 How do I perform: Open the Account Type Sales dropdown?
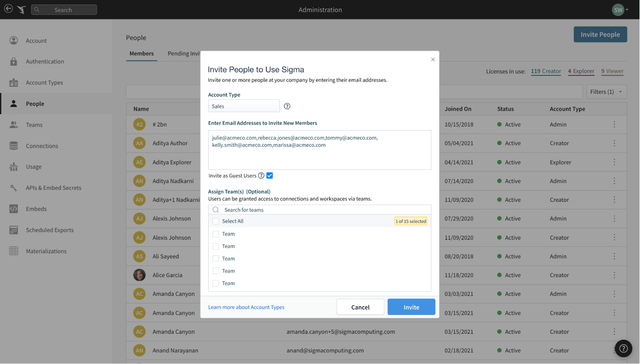(x=244, y=106)
